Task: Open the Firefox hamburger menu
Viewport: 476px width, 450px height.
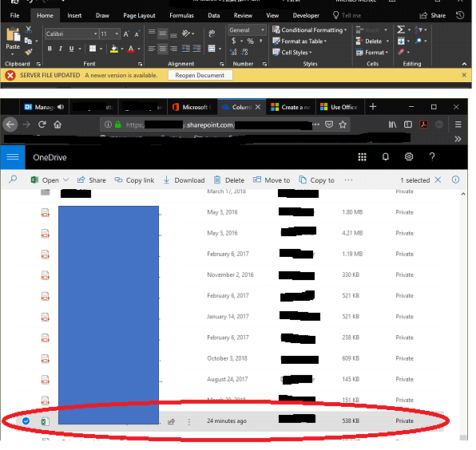Action: point(458,124)
